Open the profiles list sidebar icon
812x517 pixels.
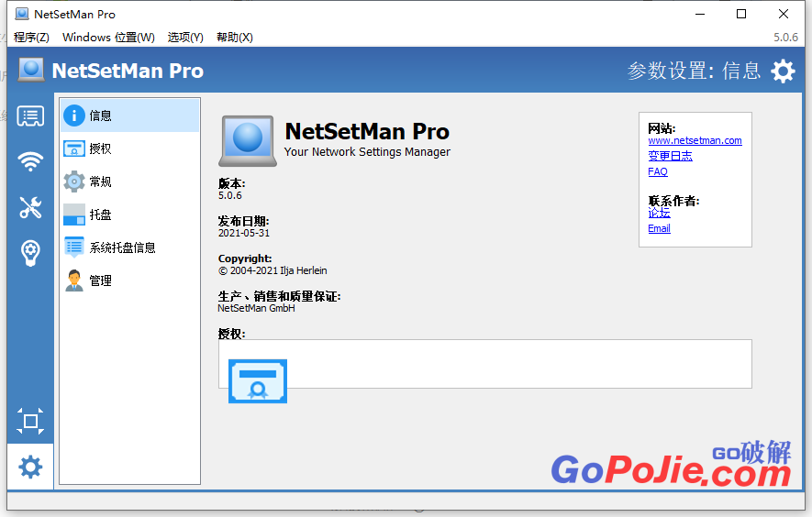[x=30, y=115]
